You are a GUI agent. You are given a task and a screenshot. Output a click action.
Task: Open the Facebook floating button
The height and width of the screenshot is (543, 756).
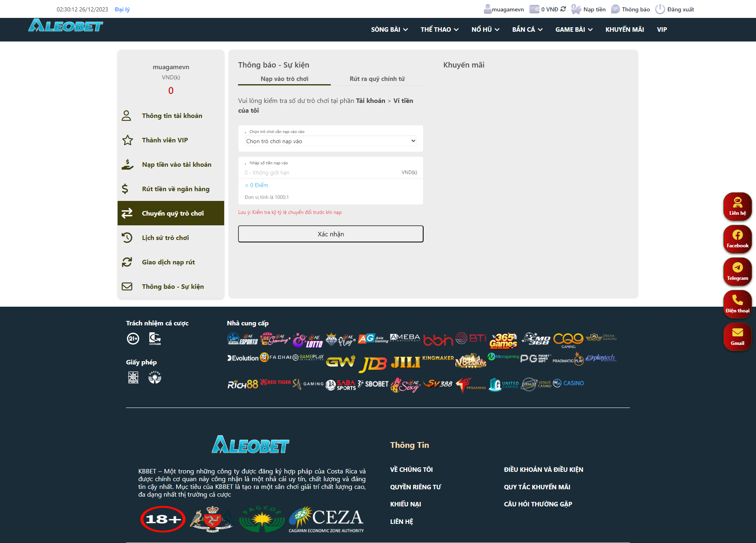coord(737,239)
